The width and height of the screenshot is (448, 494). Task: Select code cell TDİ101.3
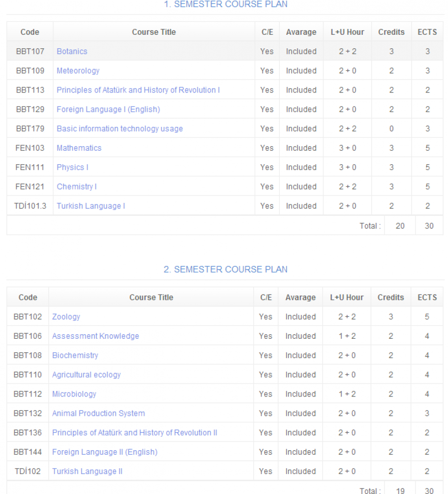click(30, 206)
